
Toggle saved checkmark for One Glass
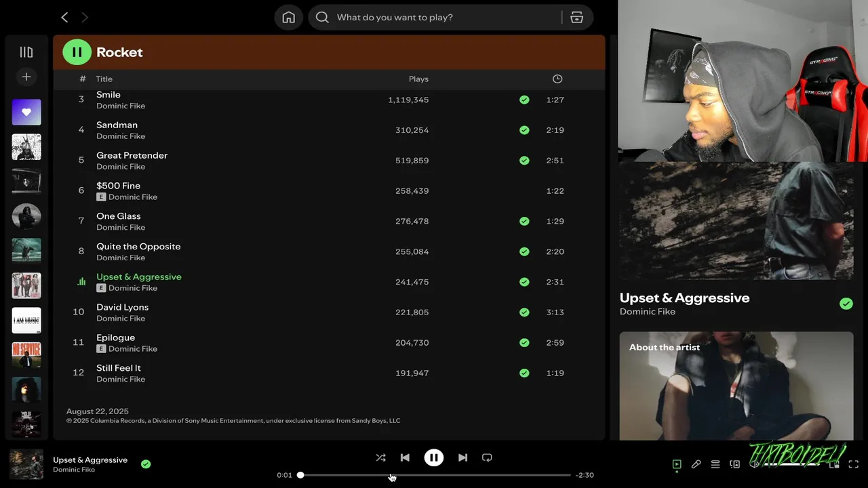click(x=524, y=221)
